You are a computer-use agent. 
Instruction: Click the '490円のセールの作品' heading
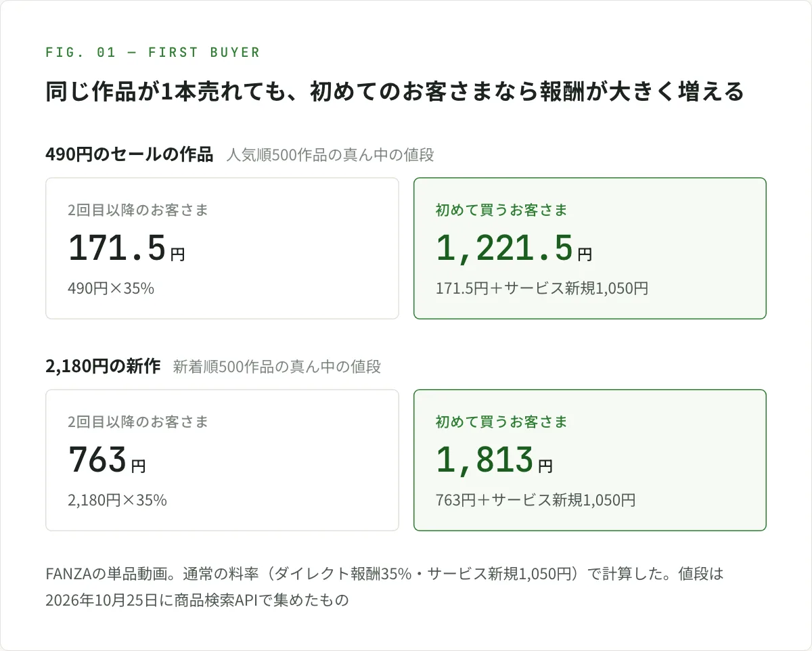point(129,154)
